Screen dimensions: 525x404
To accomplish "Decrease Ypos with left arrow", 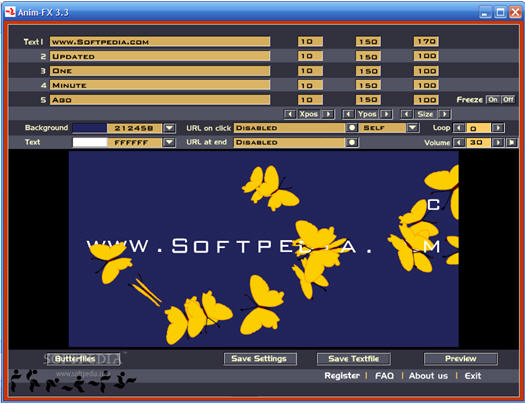I will point(348,114).
